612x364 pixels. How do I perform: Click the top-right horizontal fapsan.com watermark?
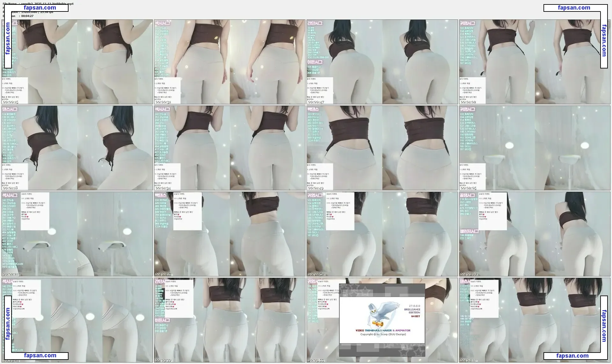click(x=574, y=8)
